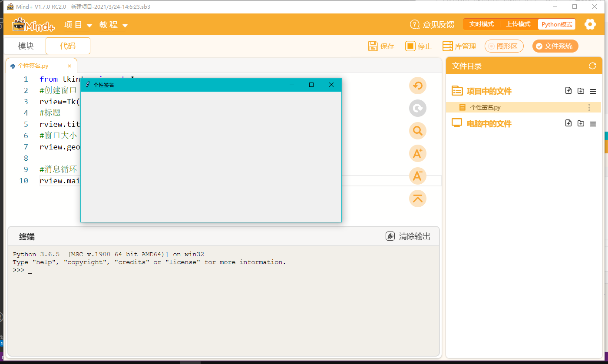Click line number 8 in editor
This screenshot has width=608, height=364.
pyautogui.click(x=26, y=158)
